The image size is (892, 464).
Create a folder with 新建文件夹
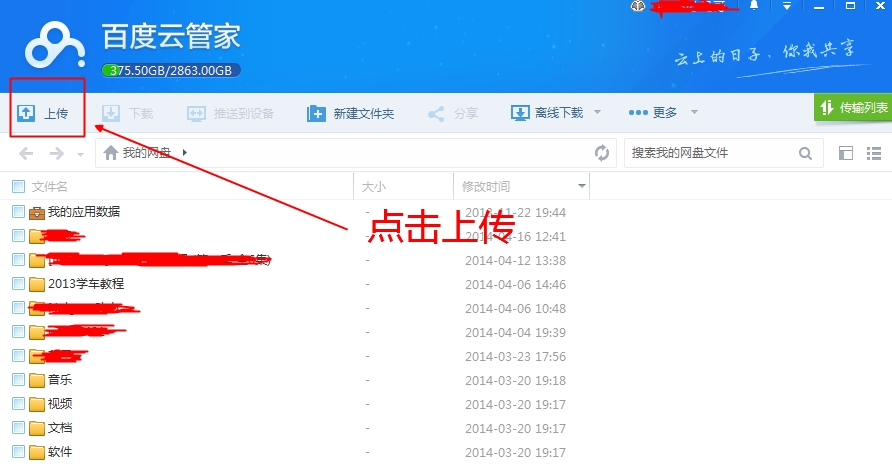350,114
